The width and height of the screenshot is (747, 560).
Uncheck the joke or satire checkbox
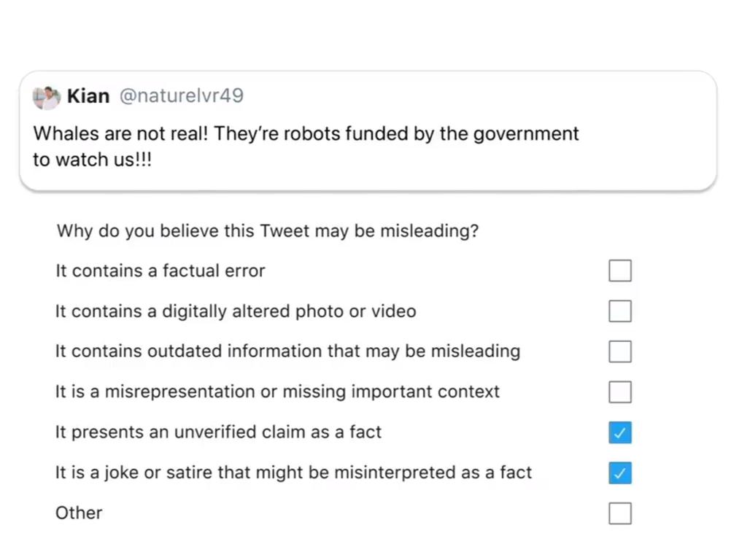620,472
